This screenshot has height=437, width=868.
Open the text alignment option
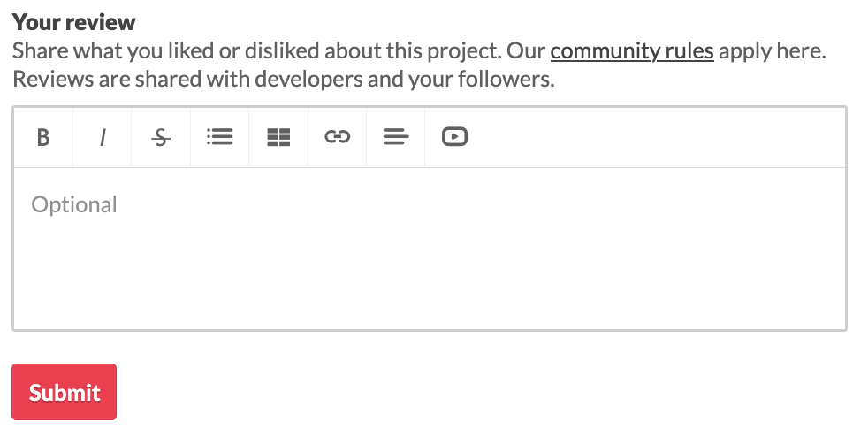395,137
